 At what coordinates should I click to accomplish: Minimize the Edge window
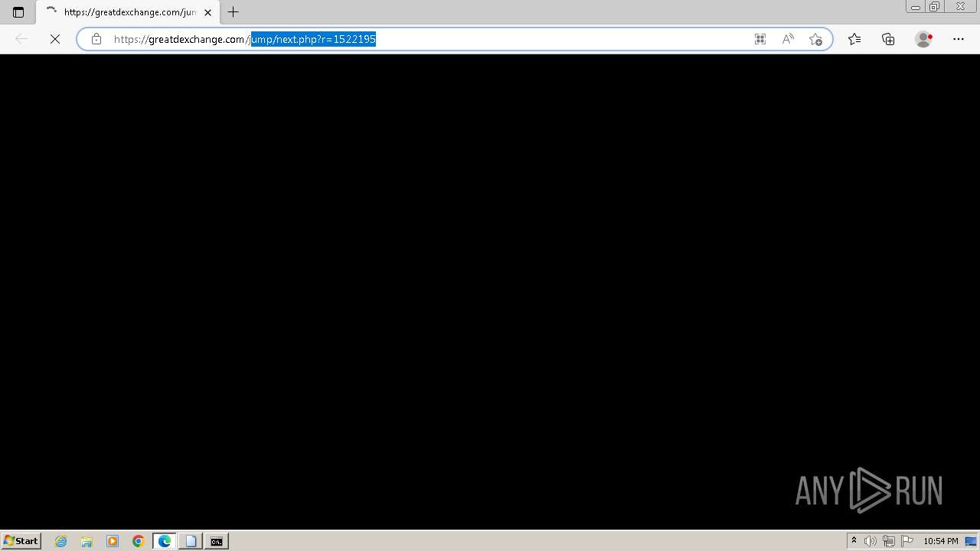coord(915,7)
